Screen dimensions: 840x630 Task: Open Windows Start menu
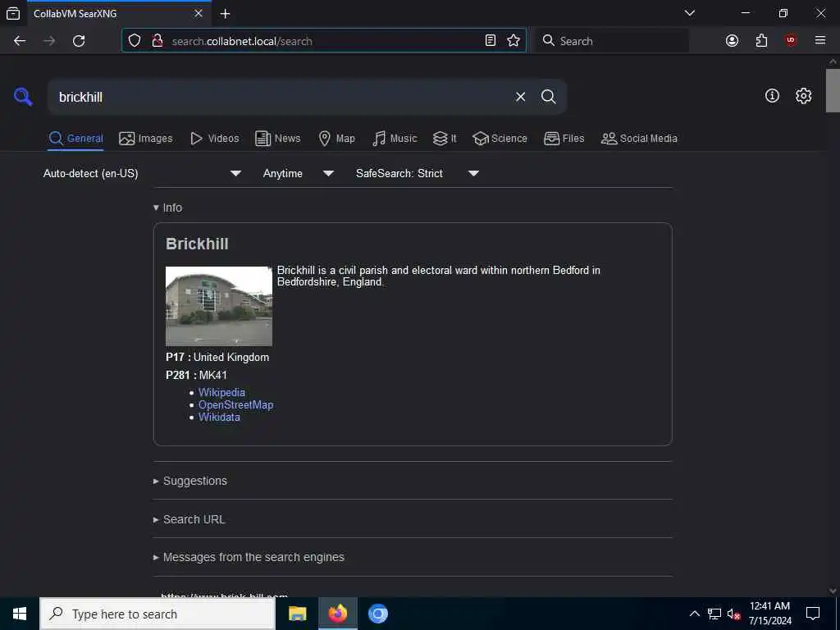point(20,614)
